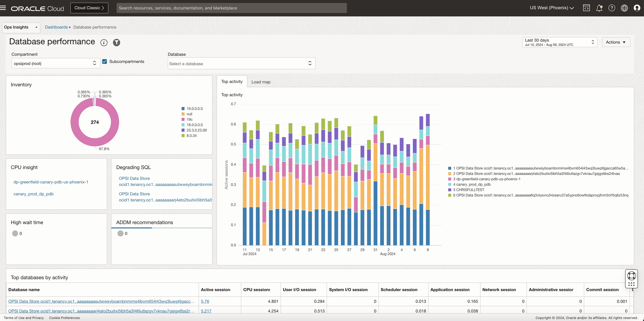
Task: Click the Database performance info icon
Action: coord(104,43)
